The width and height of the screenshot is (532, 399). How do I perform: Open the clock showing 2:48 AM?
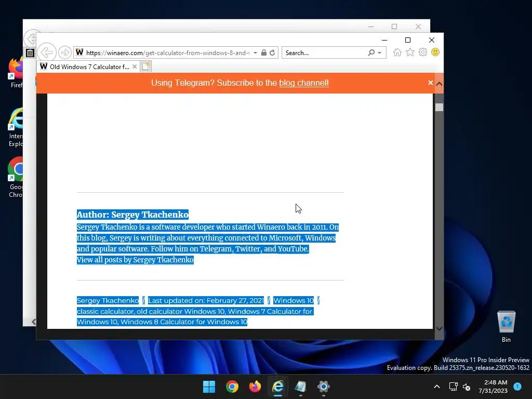pos(493,387)
